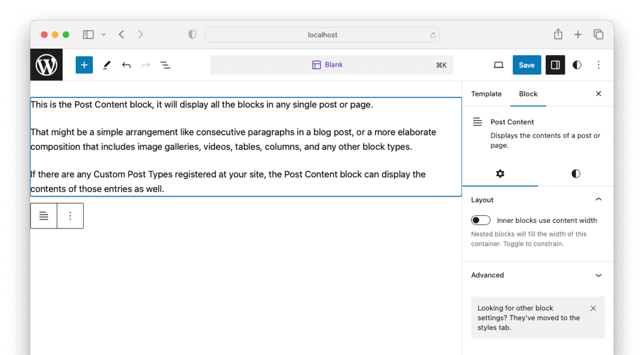Click the Post Content block type icon in toolbar
Image resolution: width=644 pixels, height=355 pixels.
[x=44, y=216]
